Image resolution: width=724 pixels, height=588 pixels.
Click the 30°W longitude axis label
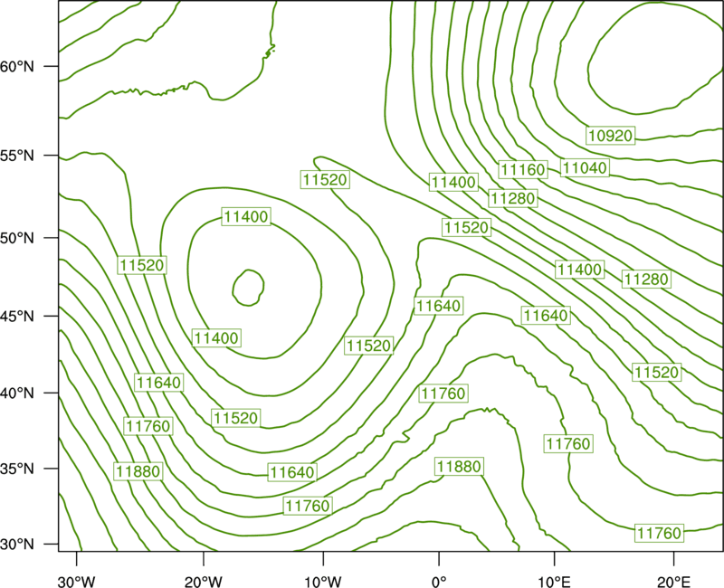point(77,582)
